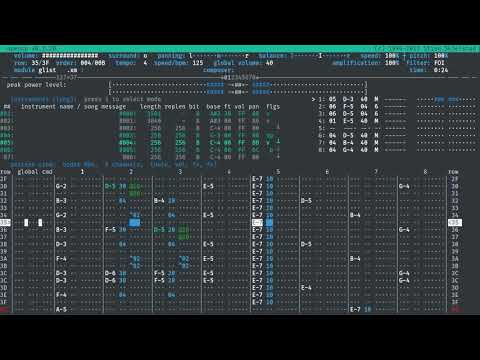Click the order 004/00B counter

[93, 63]
